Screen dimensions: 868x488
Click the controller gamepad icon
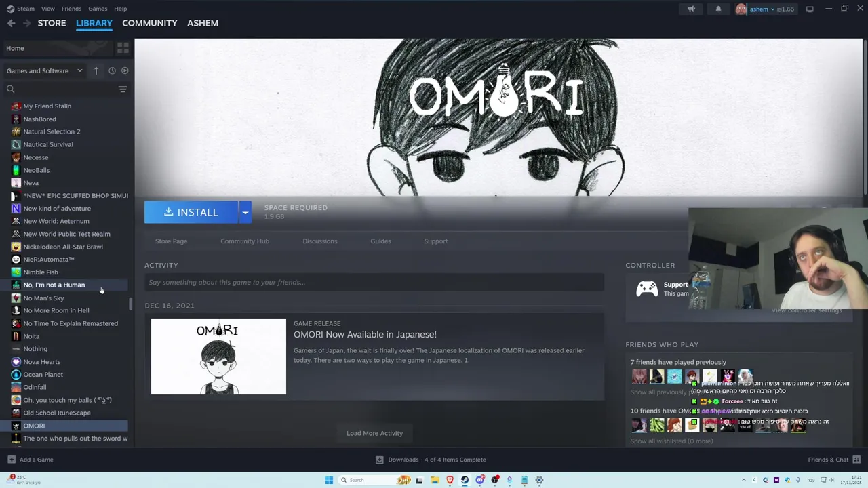click(x=647, y=289)
